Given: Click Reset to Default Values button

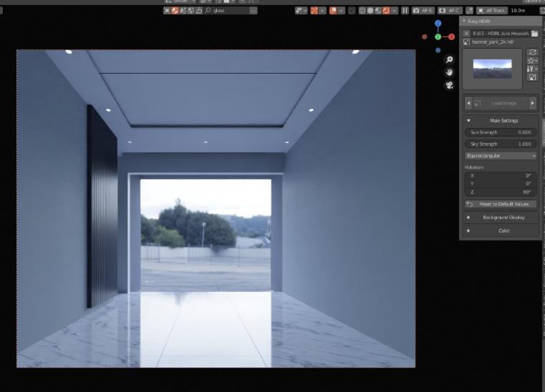Looking at the screenshot, I should (x=501, y=204).
